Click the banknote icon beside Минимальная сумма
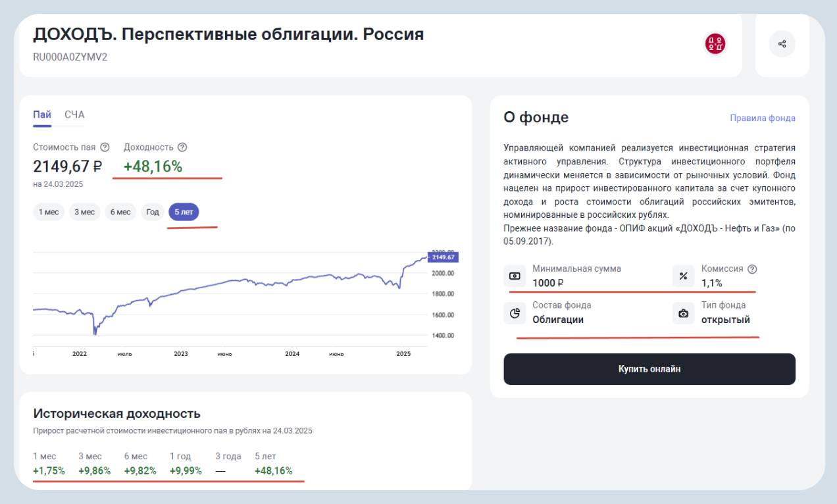 point(515,276)
